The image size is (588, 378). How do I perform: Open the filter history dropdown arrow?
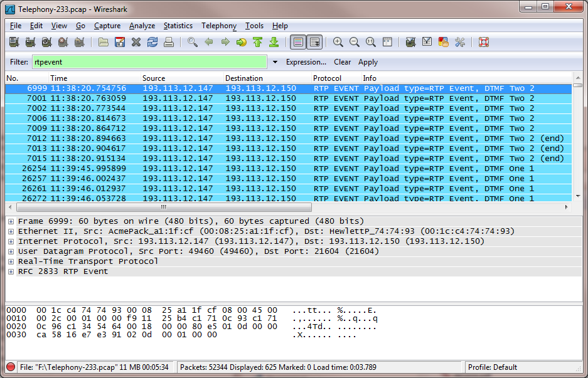[275, 62]
